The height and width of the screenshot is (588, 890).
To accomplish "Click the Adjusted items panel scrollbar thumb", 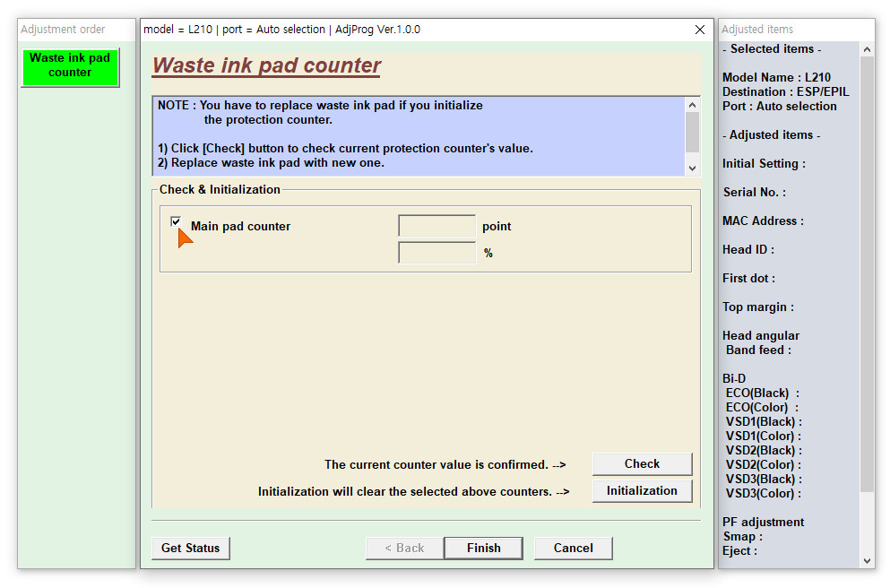I will (867, 274).
